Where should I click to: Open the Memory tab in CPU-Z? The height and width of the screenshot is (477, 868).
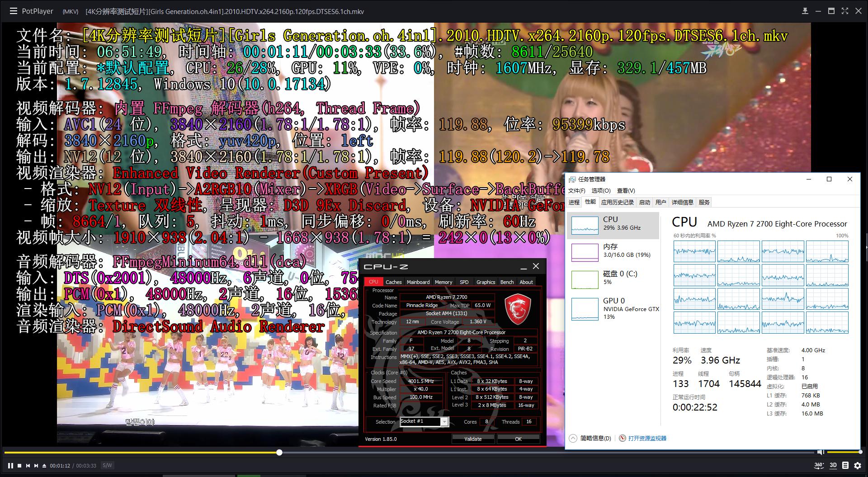point(443,282)
